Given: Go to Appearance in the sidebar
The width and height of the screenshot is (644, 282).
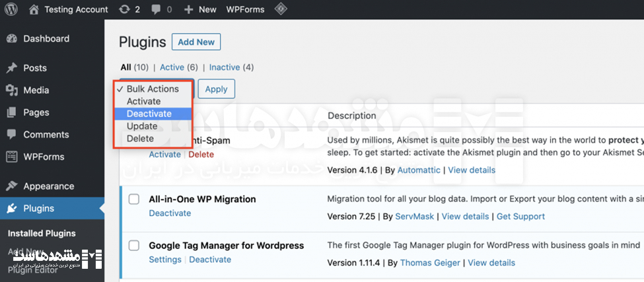Looking at the screenshot, I should coord(48,186).
